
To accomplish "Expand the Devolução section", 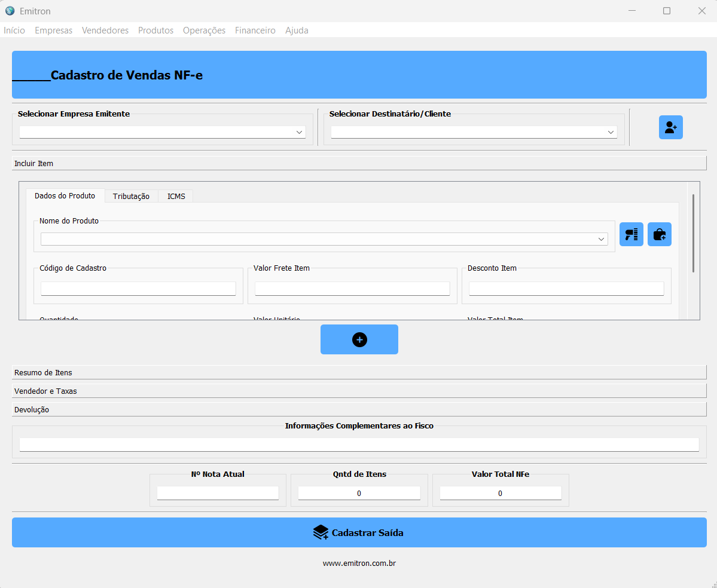I will (359, 409).
